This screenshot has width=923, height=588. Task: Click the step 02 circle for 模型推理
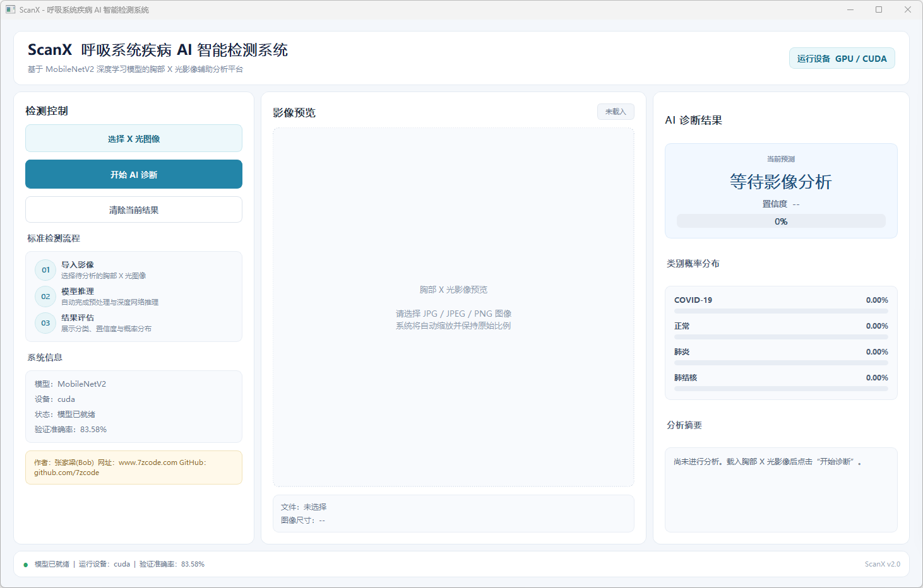[45, 297]
